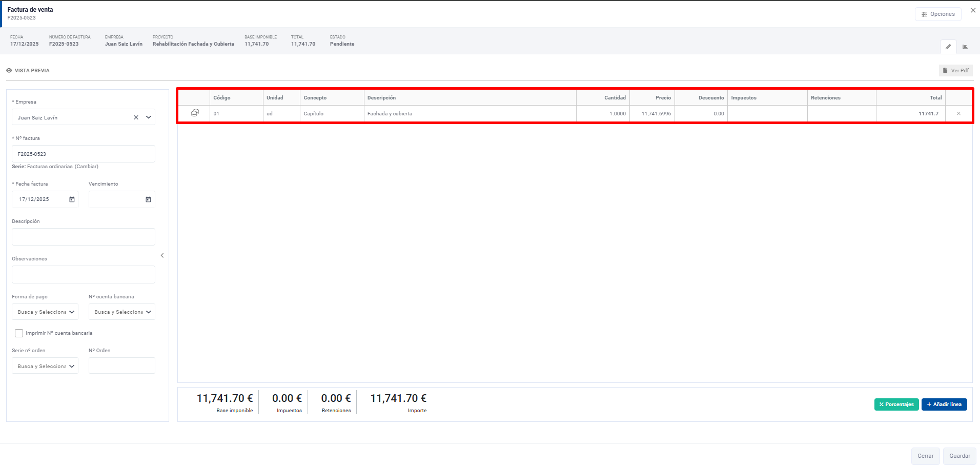980x467 pixels.
Task: Click the Ver Pdf button
Action: coord(955,71)
